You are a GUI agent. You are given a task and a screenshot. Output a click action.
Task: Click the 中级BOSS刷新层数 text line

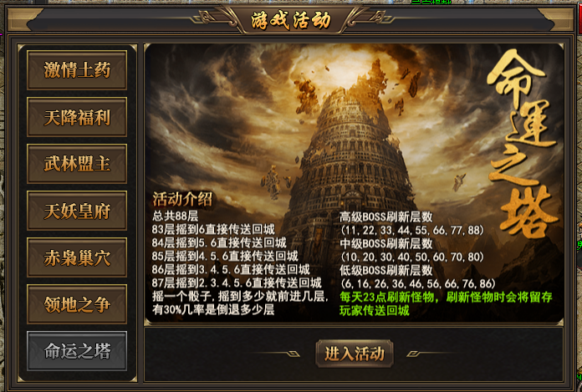385,243
